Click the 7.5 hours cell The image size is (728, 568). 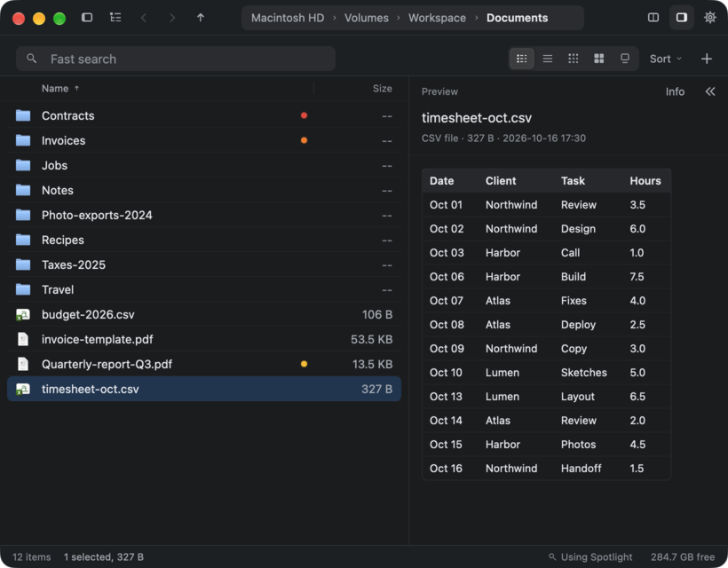pyautogui.click(x=637, y=277)
